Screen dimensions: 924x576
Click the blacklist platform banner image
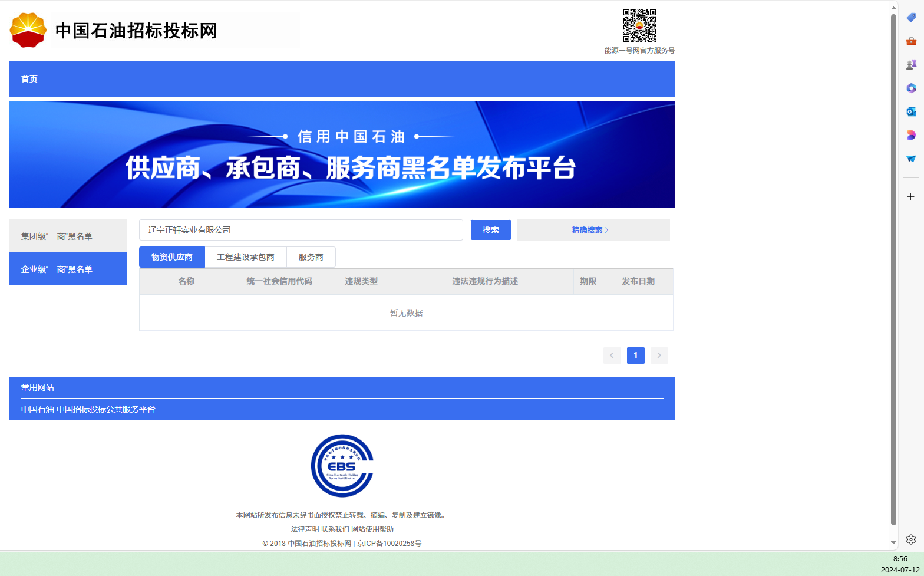342,154
